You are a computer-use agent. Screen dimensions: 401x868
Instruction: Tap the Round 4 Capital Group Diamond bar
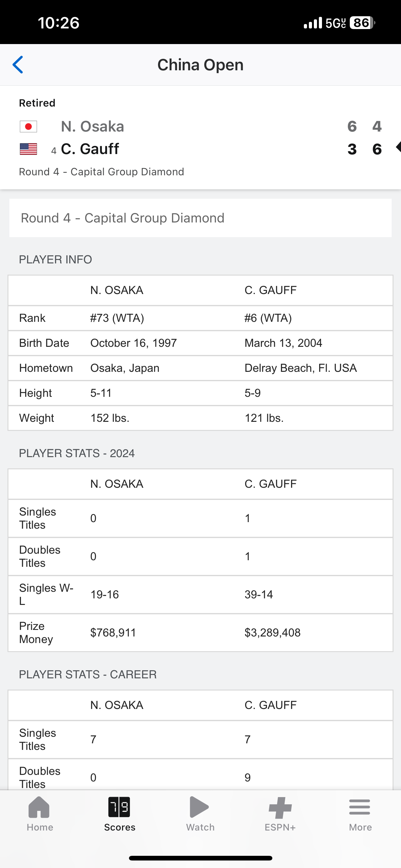(x=200, y=218)
